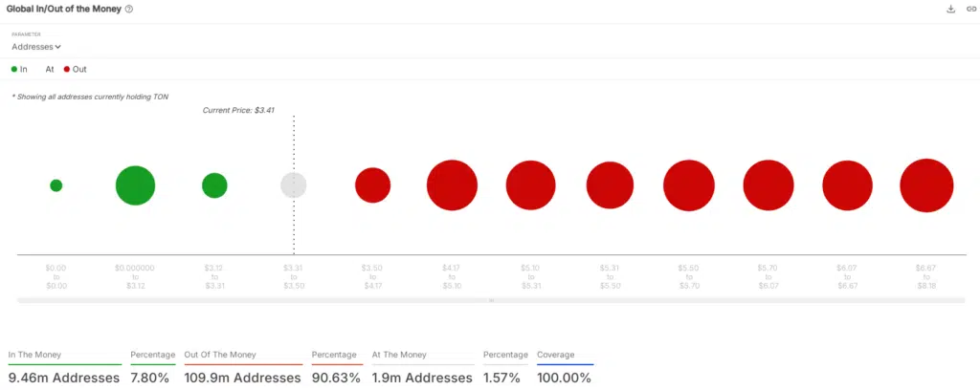980x390 pixels.
Task: Click the $0.000000 to $3.12 axis label
Action: [135, 276]
